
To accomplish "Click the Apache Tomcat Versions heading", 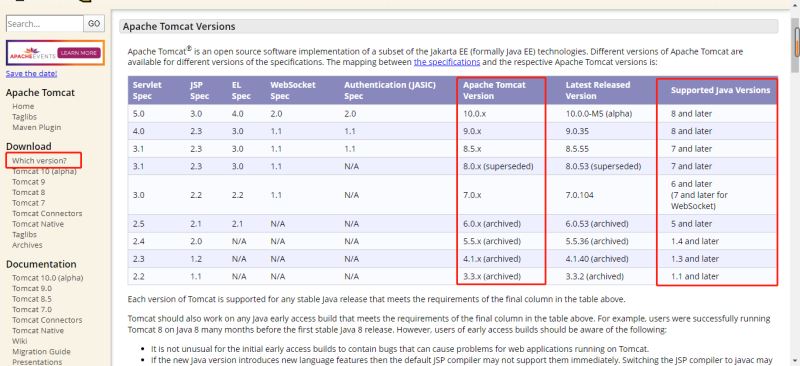I will pyautogui.click(x=179, y=27).
